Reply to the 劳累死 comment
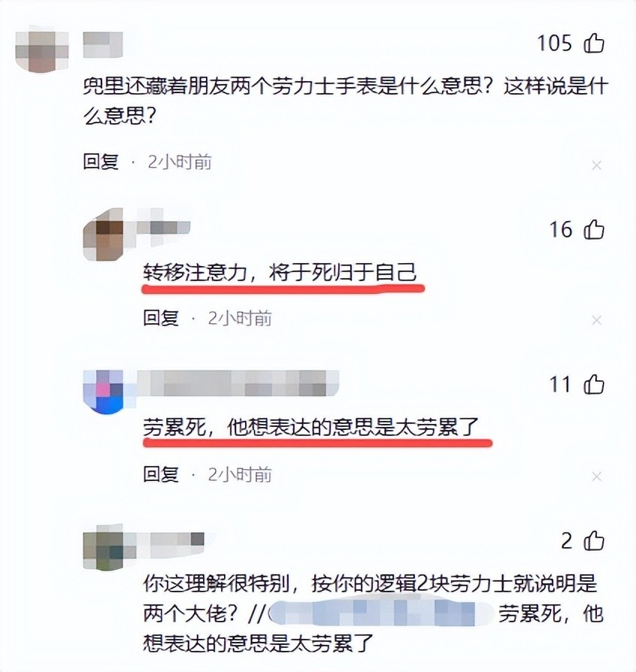 [x=161, y=474]
